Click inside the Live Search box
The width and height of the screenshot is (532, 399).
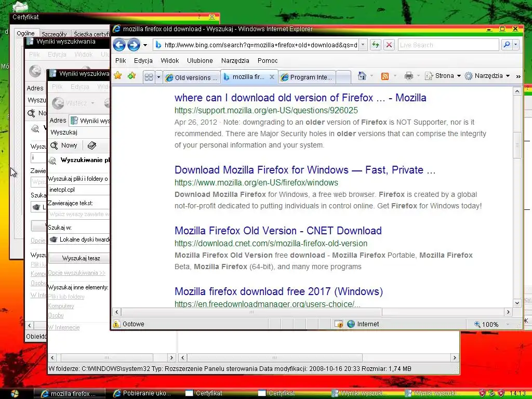pyautogui.click(x=448, y=45)
